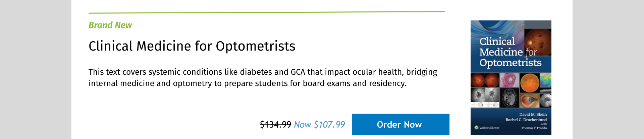Click the Wolters Kluwer logo on cover
644x139 pixels.
(487, 128)
